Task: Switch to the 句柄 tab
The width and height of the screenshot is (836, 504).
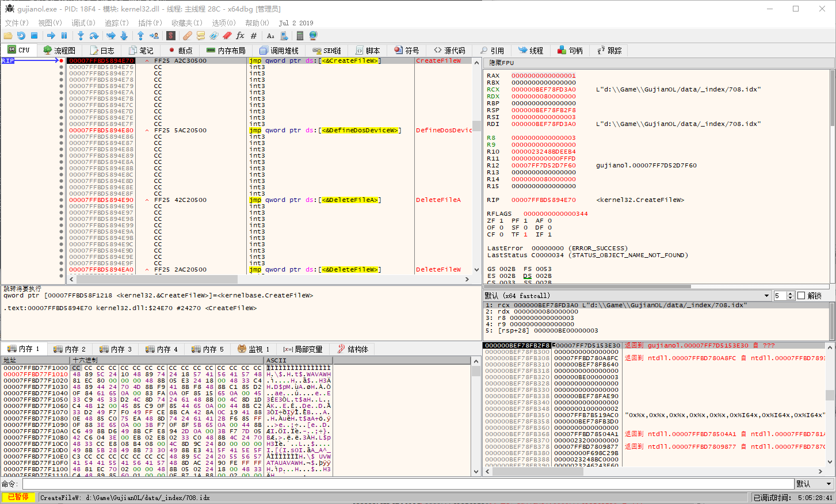Action: [570, 51]
